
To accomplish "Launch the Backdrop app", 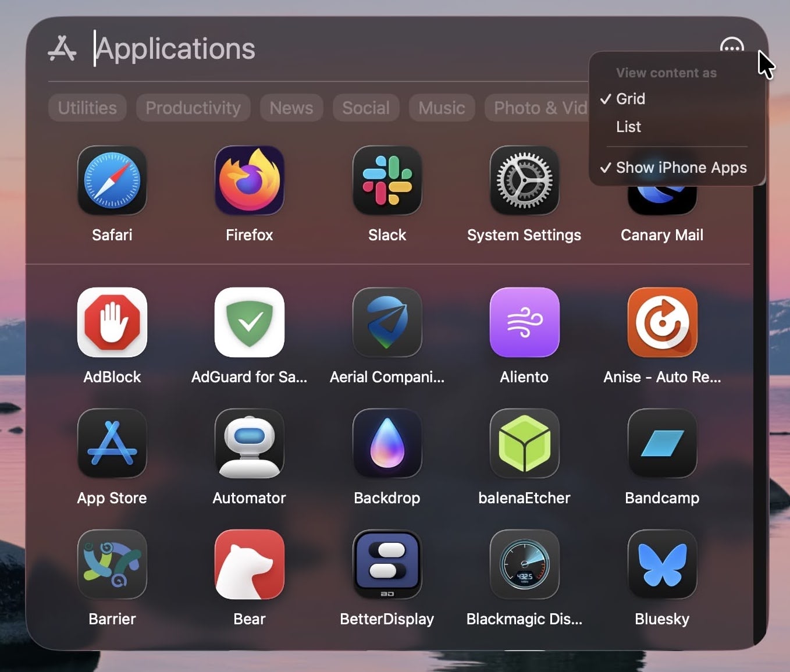I will click(387, 443).
